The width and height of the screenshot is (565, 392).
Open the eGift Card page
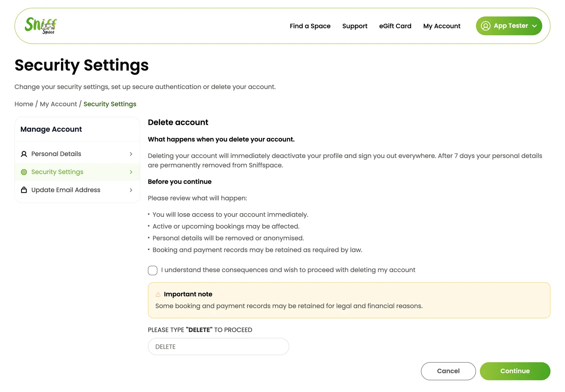click(x=395, y=26)
